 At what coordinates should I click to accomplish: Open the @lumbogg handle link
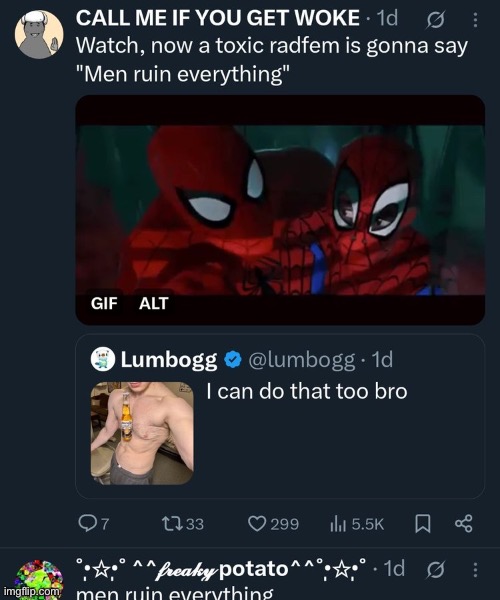[302, 359]
